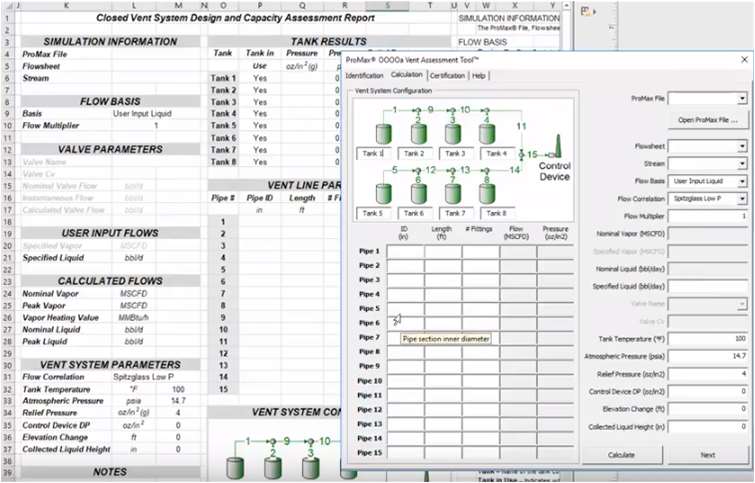Open the Help tab
This screenshot has width=755, height=483.
coord(479,76)
